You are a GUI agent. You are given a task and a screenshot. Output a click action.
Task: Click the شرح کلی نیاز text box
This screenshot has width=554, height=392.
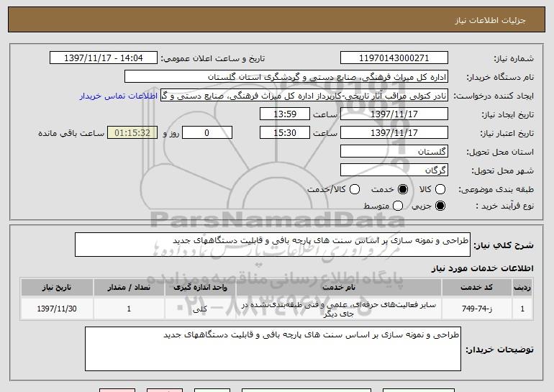point(273,245)
